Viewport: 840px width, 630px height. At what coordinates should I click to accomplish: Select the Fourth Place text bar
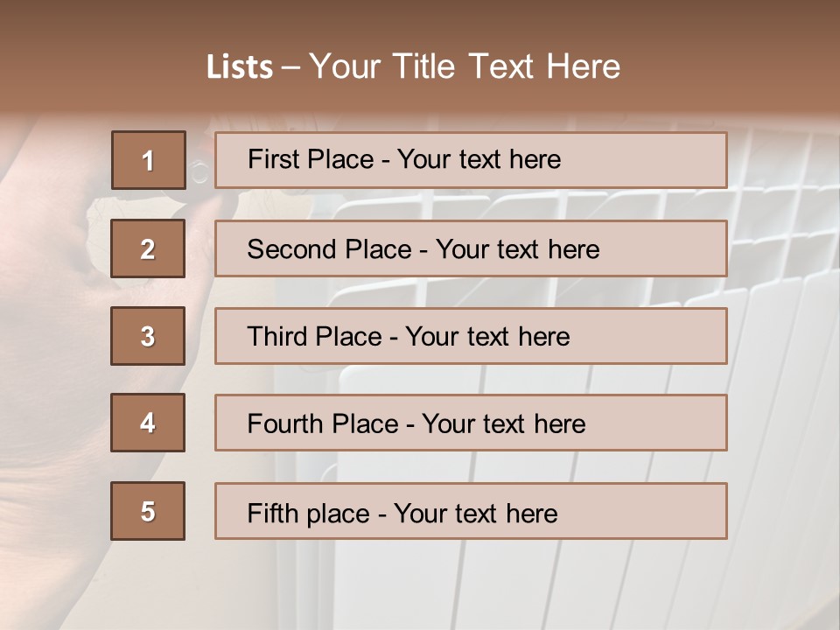(471, 423)
